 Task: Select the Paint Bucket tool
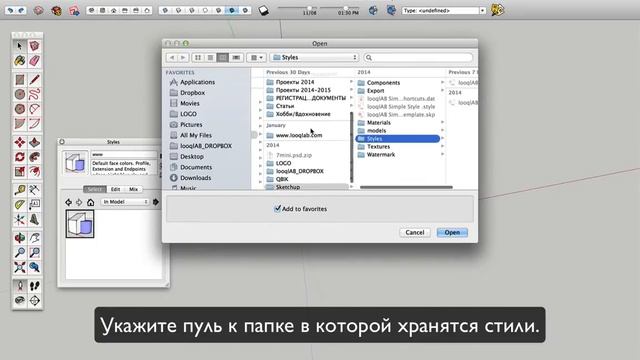point(20,61)
